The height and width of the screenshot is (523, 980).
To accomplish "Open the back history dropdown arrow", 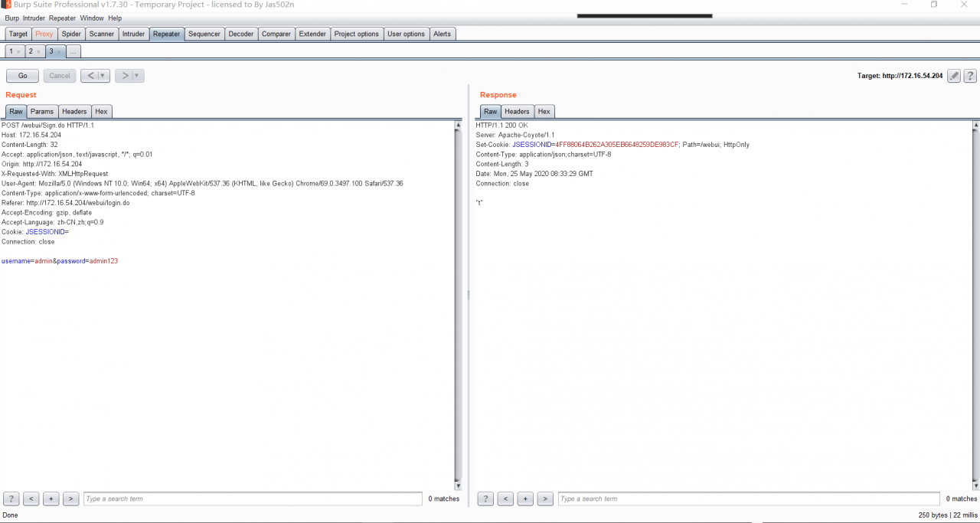I will (103, 76).
